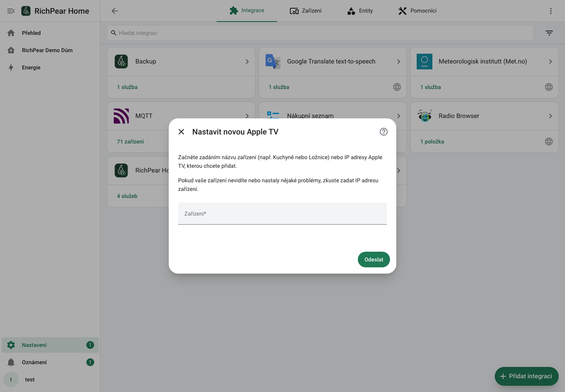This screenshot has width=565, height=392.
Task: Go back using the arrow icon
Action: [x=115, y=11]
